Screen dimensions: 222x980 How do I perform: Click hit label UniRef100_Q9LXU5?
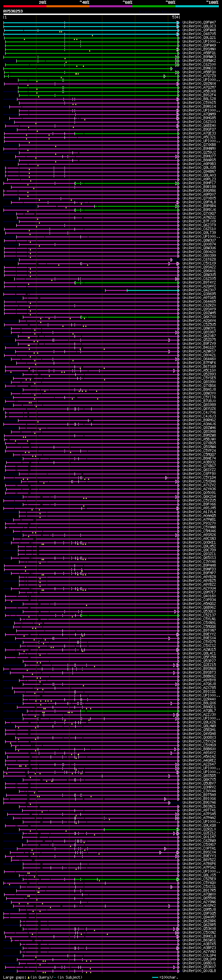click(x=199, y=168)
